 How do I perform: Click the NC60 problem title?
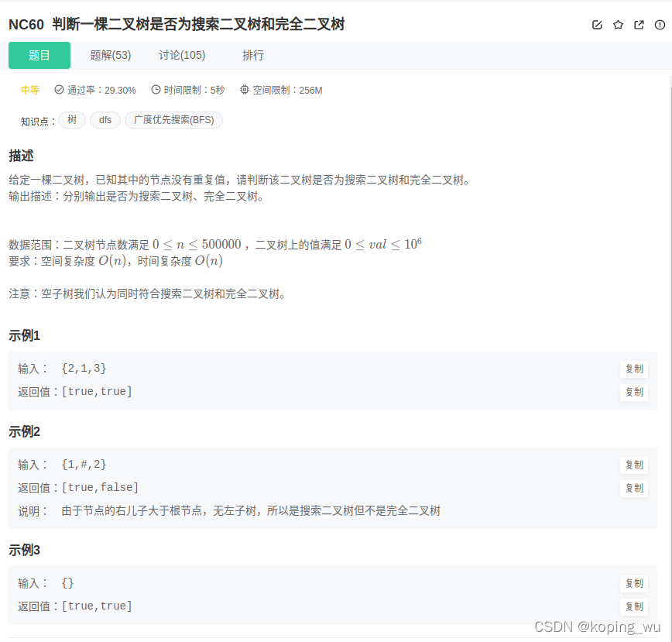[x=177, y=25]
